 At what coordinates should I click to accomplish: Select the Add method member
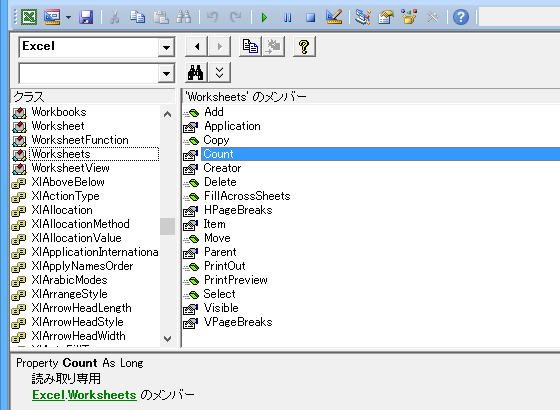[x=214, y=112]
